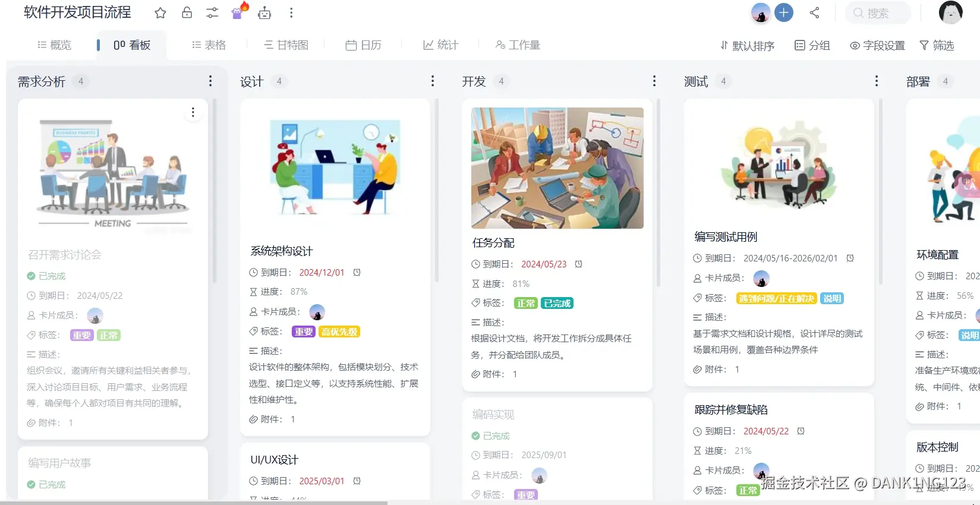Switch to the 统计 tab

(x=440, y=45)
